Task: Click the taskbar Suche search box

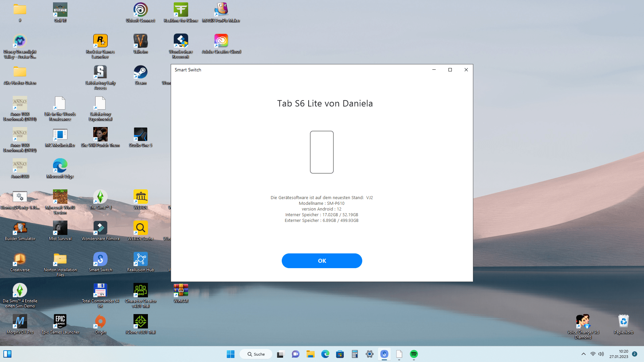Action: pos(256,354)
